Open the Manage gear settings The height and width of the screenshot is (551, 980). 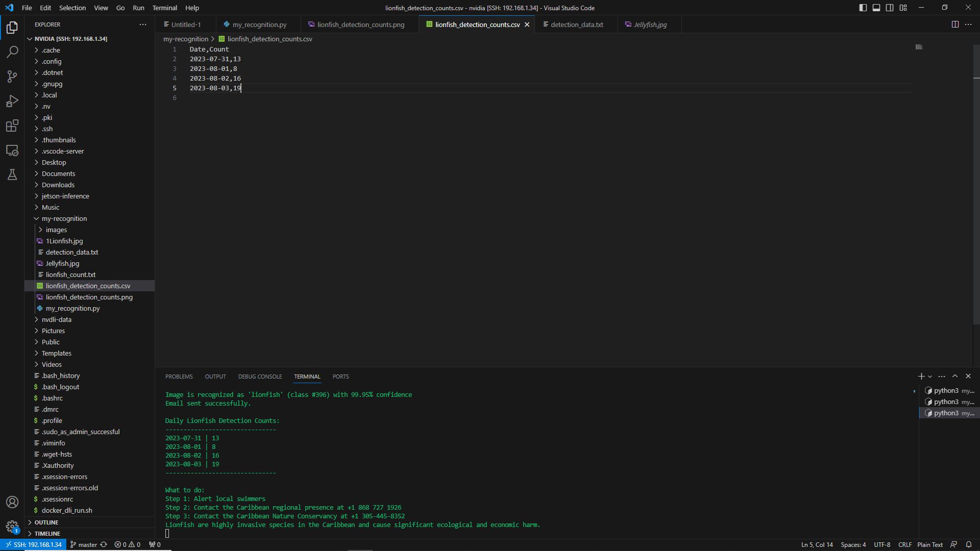pos(12,526)
